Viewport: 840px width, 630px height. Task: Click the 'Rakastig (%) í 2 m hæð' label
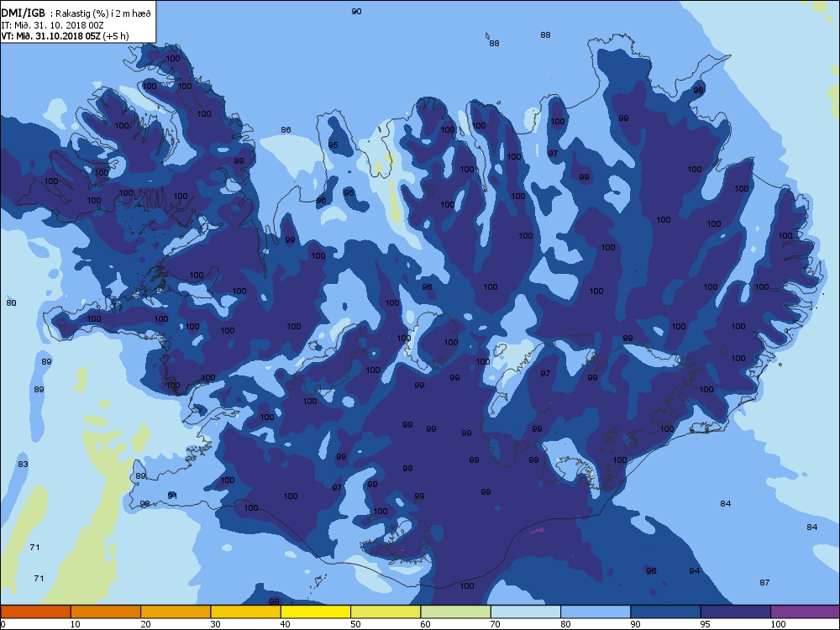click(x=103, y=14)
